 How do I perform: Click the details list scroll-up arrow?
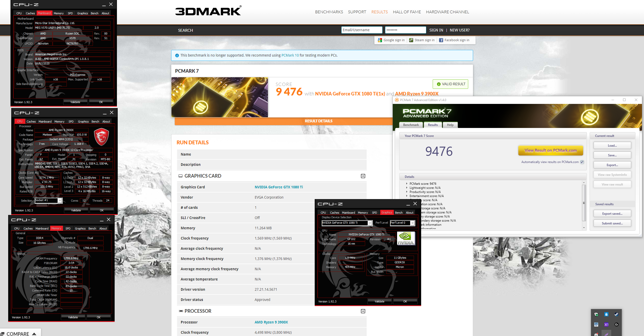[x=584, y=182]
